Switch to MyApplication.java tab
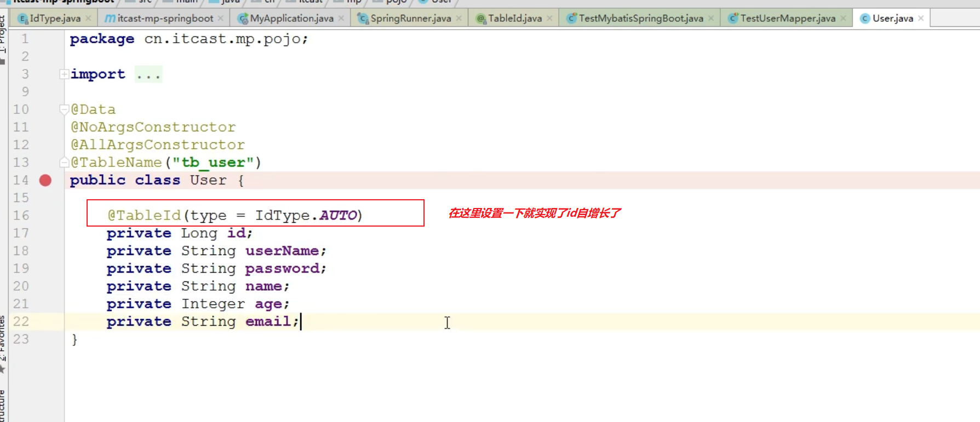Viewport: 980px width, 422px height. (x=291, y=19)
